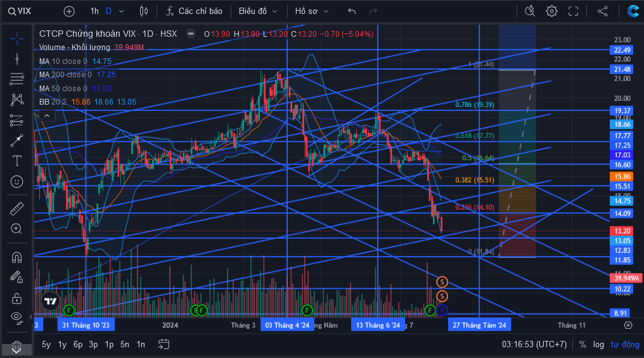This screenshot has width=644, height=358.
Task: Expand the Hồ sơ dropdown chevron
Action: [x=326, y=11]
